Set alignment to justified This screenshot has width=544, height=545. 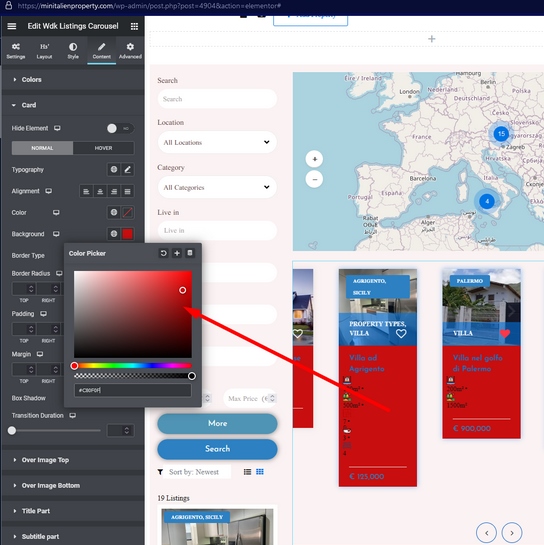tap(128, 191)
